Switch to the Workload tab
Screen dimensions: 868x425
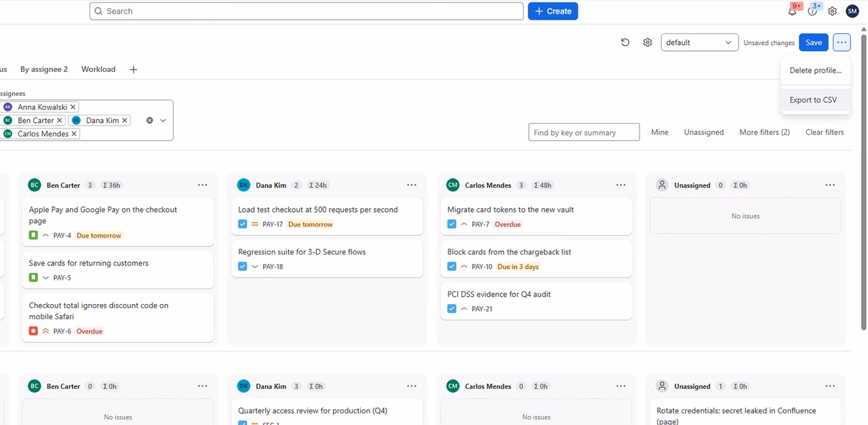98,69
